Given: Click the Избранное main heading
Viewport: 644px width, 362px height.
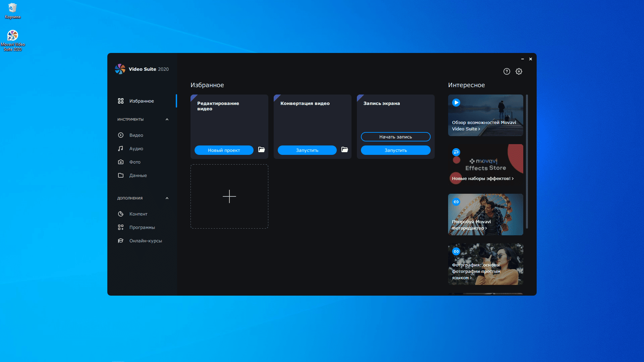Looking at the screenshot, I should (x=207, y=85).
